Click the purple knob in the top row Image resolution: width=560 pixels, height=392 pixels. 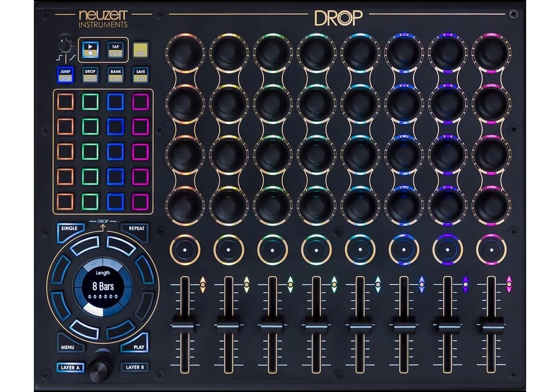click(447, 53)
